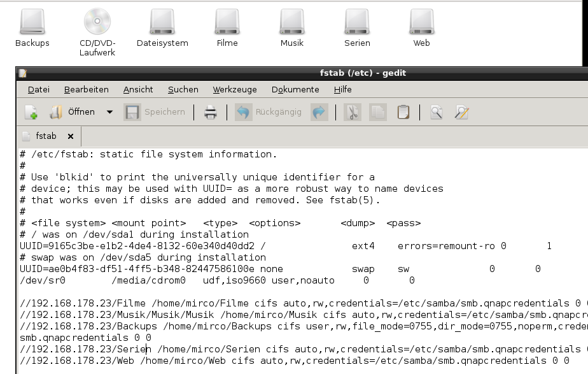Click the UUID=ae0b4f83 swap entry text
This screenshot has width=588, height=374.
click(x=137, y=269)
